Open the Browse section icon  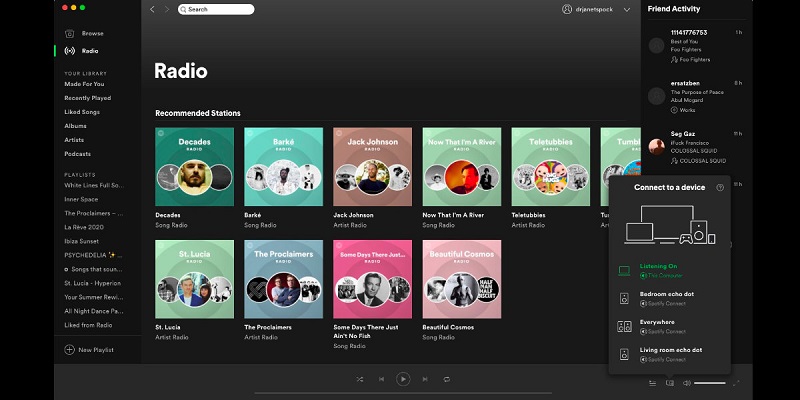pyautogui.click(x=69, y=34)
